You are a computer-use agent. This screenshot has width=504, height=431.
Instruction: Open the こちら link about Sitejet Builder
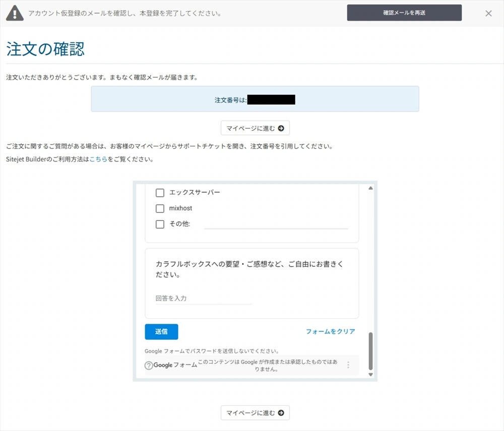(x=97, y=159)
